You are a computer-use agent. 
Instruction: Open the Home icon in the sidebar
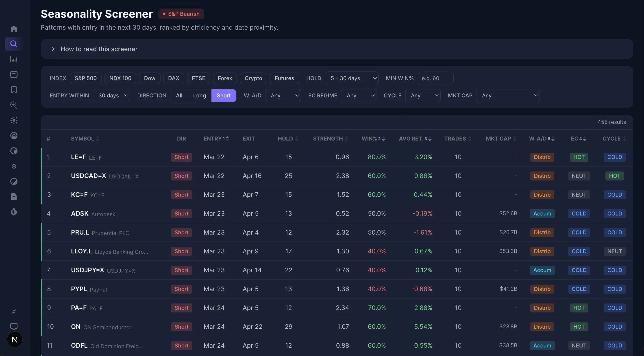click(x=14, y=29)
